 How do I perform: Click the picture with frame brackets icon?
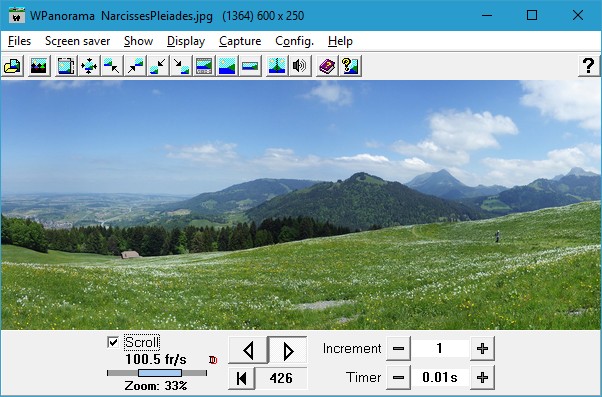click(x=66, y=66)
